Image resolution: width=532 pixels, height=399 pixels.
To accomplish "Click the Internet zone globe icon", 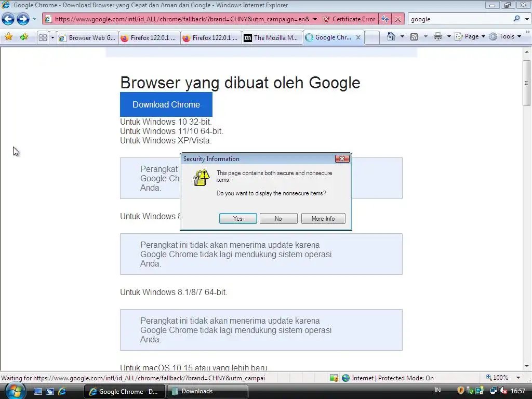I will pos(345,378).
